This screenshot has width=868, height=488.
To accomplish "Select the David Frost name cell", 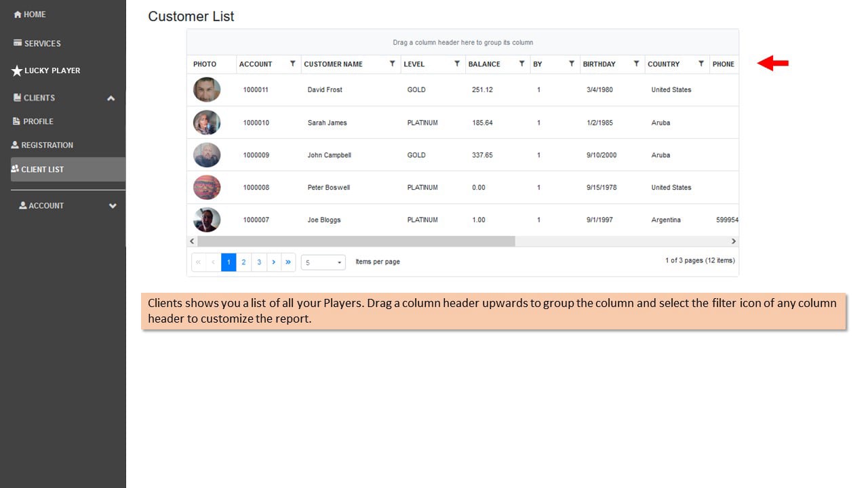I will 325,89.
